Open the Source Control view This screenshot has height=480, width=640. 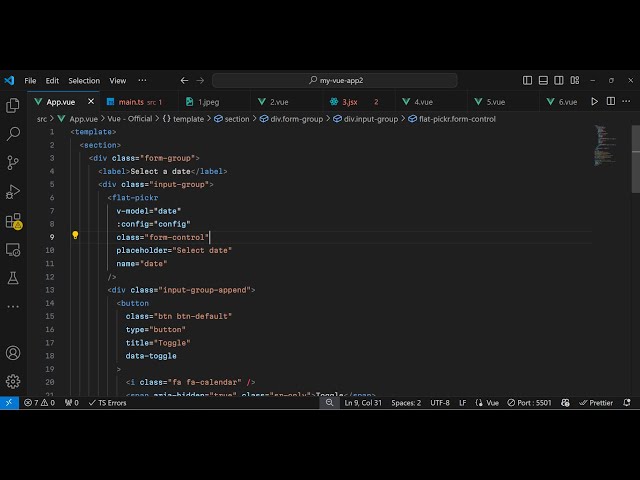(x=13, y=162)
